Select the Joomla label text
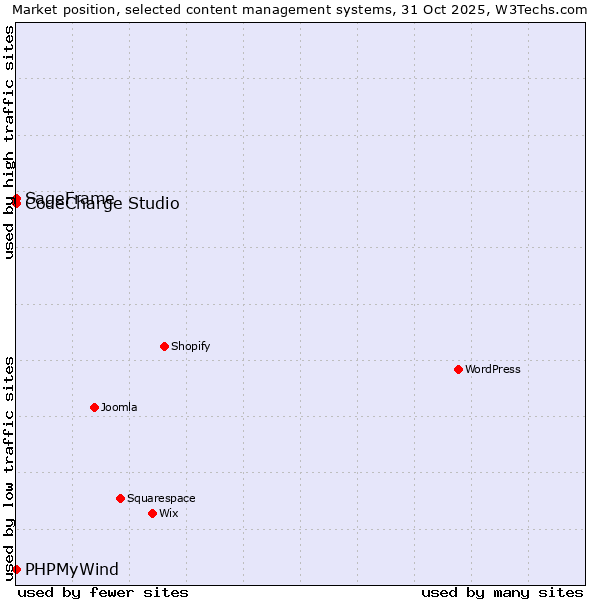 [x=119, y=407]
